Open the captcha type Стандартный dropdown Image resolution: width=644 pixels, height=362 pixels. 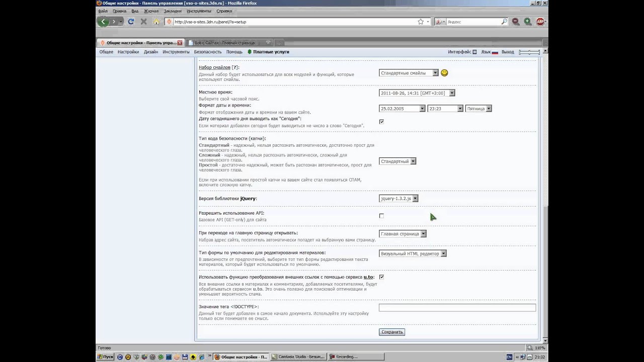(397, 161)
